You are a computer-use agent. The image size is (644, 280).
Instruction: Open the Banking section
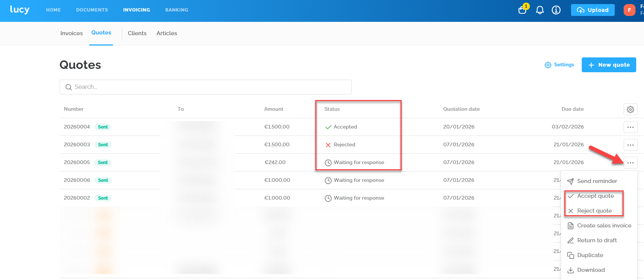coord(177,10)
